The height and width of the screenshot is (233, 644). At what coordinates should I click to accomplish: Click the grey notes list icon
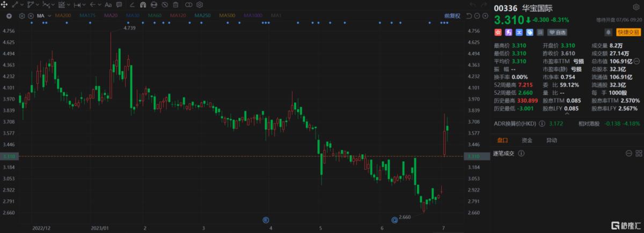point(540,32)
